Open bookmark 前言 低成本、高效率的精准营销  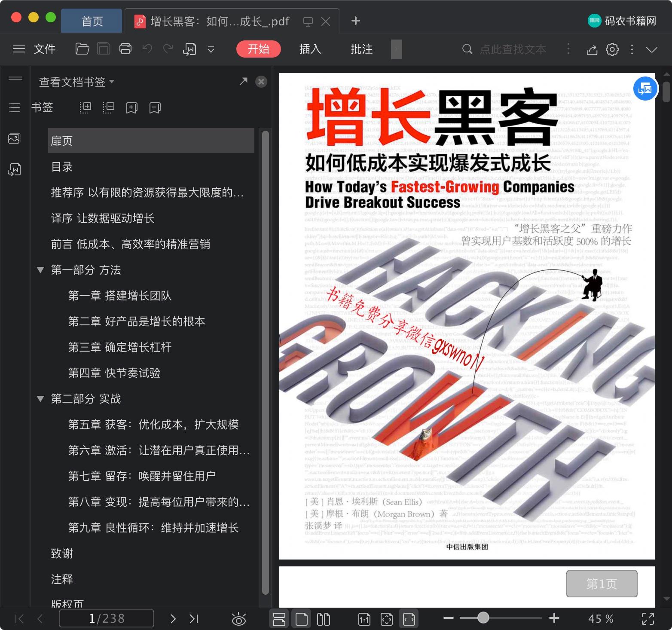tap(131, 244)
